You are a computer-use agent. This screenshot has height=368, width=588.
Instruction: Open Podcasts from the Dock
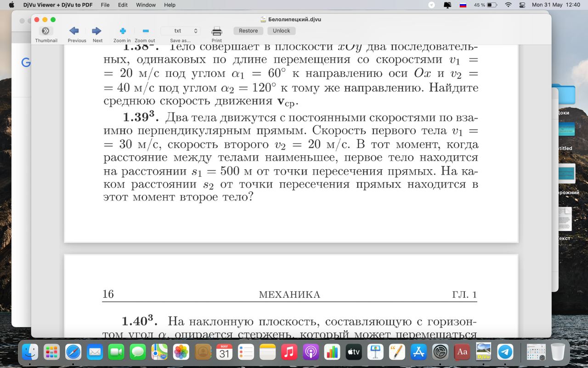point(311,352)
